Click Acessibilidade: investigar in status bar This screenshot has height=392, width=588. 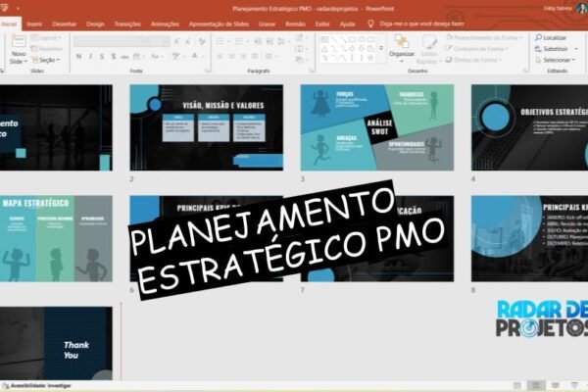(39, 385)
